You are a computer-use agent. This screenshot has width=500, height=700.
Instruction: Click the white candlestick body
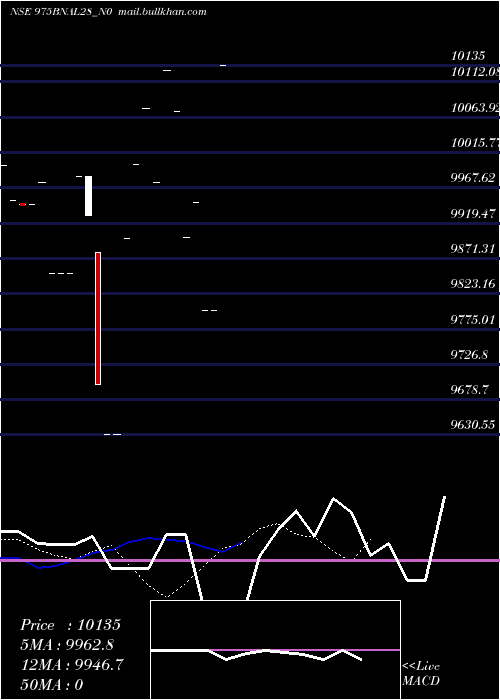tap(88, 196)
